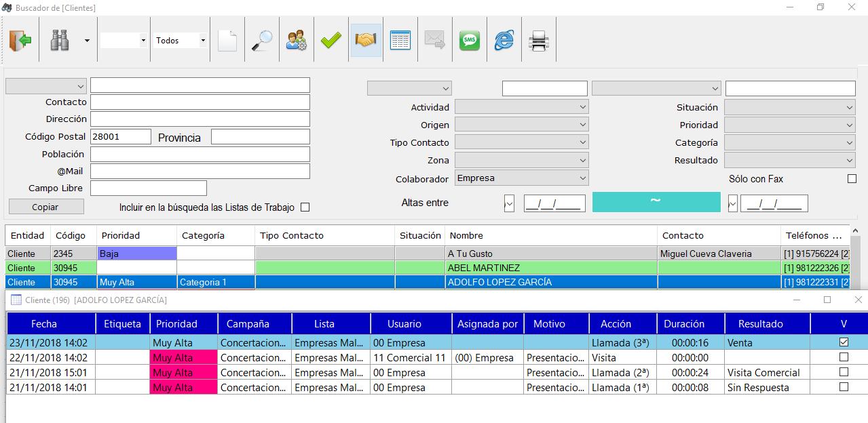This screenshot has width=868, height=423.
Task: Open the users with gear icon
Action: pos(297,41)
